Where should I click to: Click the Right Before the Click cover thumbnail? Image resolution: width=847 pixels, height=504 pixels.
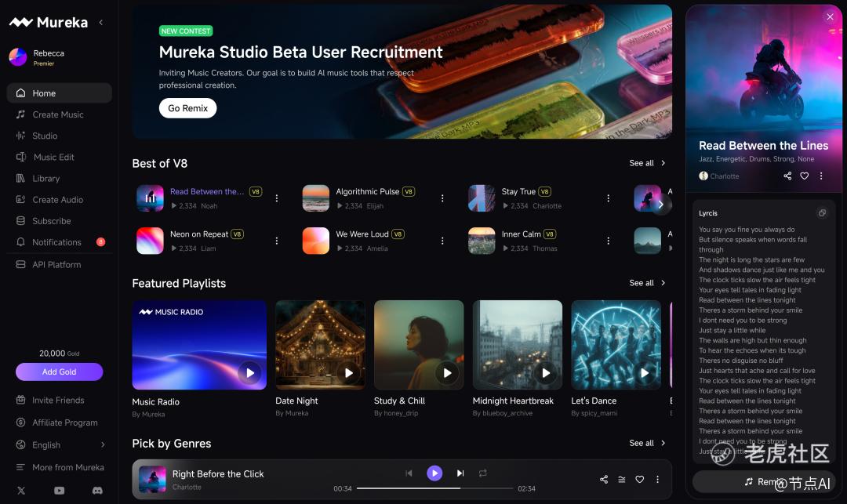[x=152, y=479]
